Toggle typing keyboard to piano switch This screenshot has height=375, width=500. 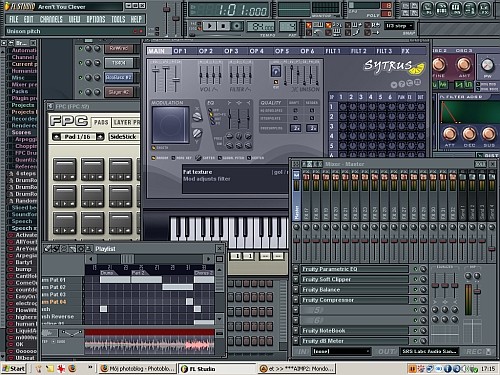(309, 25)
